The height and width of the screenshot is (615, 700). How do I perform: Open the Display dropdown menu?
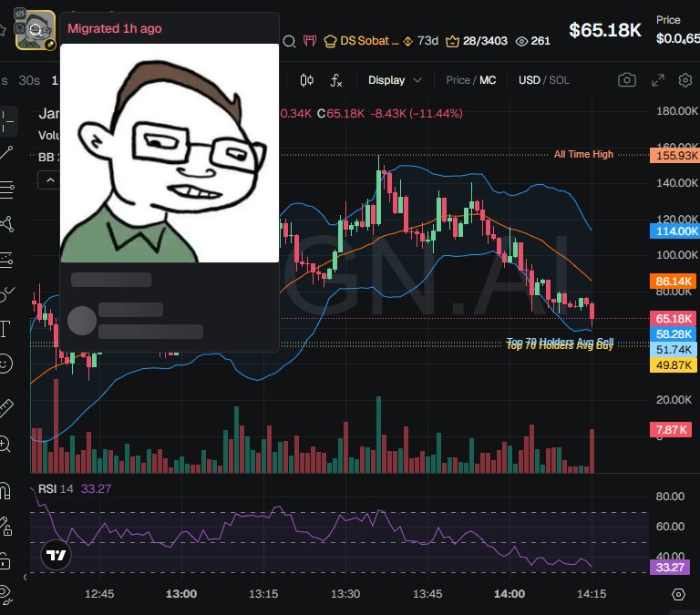point(395,80)
